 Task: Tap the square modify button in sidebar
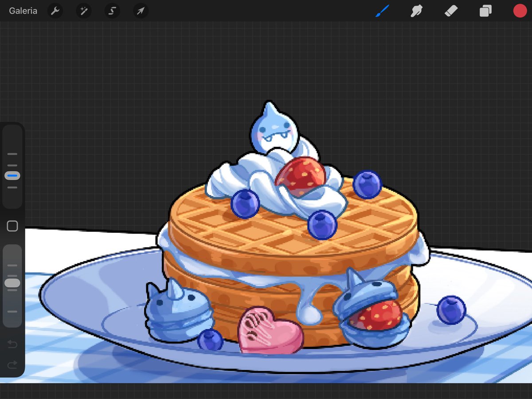tap(12, 226)
